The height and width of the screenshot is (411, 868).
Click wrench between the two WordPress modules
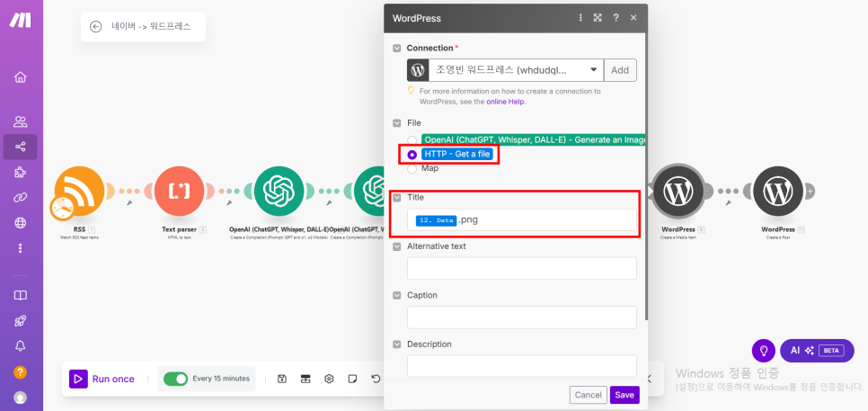click(x=728, y=203)
